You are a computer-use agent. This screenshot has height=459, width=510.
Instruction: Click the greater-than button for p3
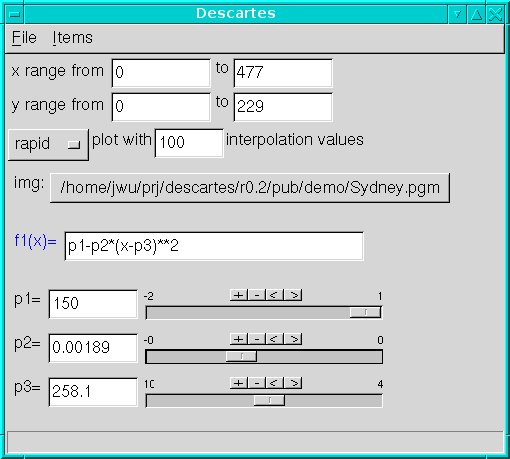(x=293, y=383)
